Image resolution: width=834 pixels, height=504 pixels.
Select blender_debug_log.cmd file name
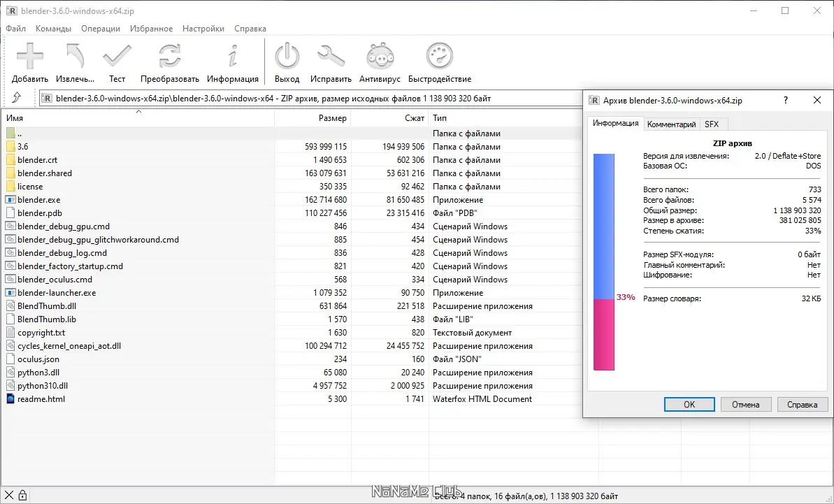click(62, 252)
